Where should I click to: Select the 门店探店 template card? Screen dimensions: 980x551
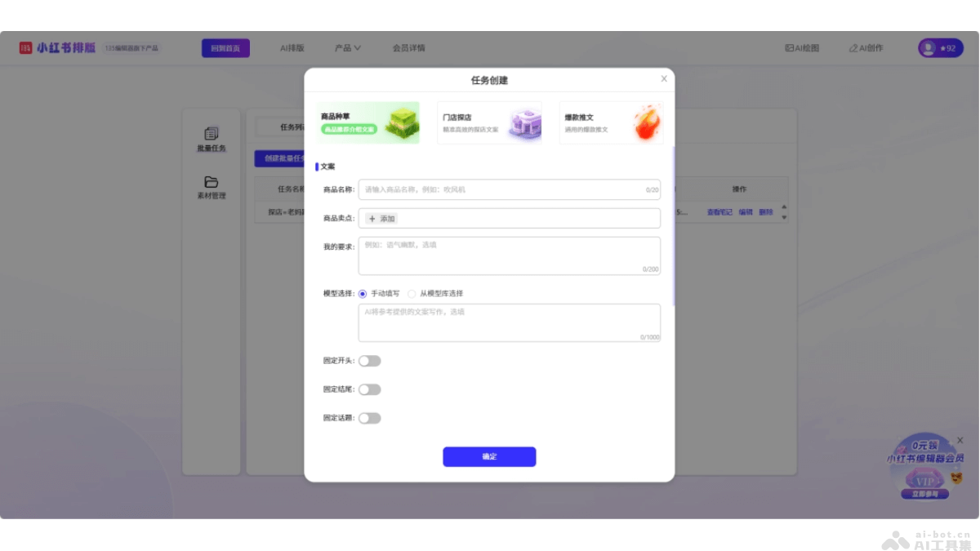coord(488,121)
